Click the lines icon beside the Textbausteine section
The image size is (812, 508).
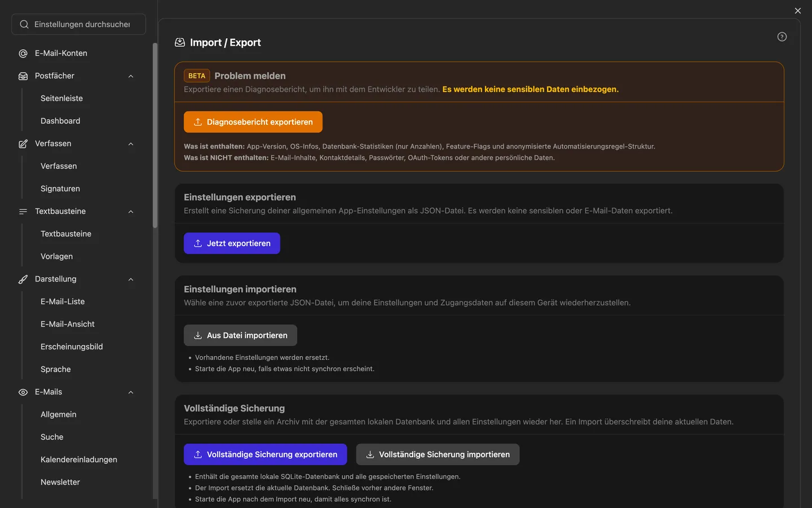23,212
